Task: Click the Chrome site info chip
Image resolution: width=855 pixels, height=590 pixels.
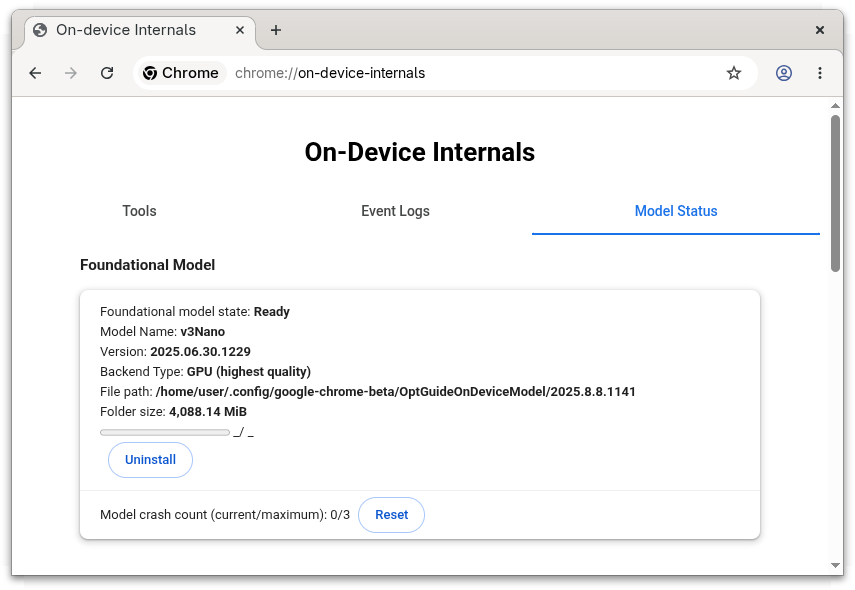Action: point(181,73)
